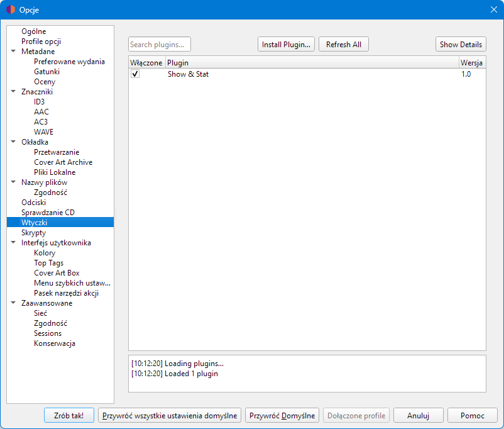Click the Refresh All button
504x429 pixels.
(343, 45)
